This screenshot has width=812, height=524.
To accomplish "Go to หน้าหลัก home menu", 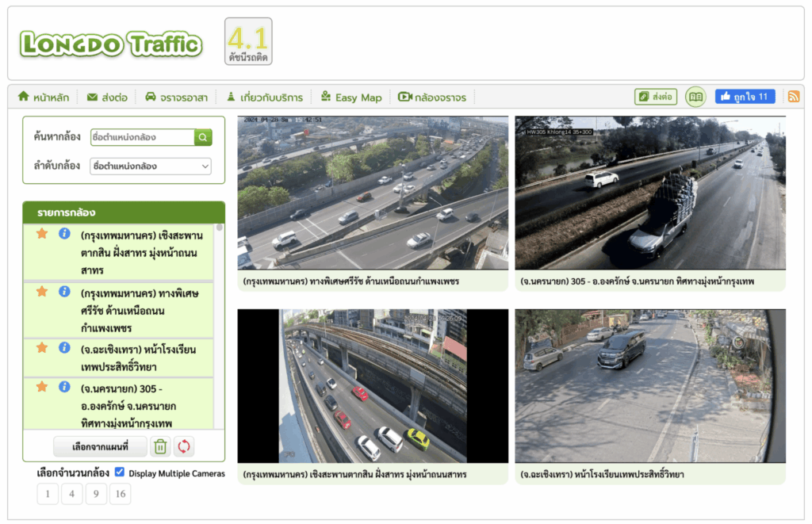I will pyautogui.click(x=44, y=97).
